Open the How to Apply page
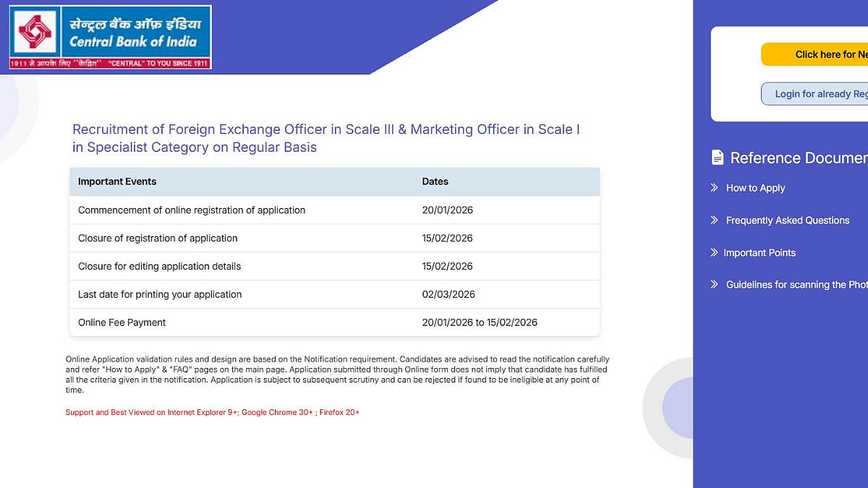Viewport: 868px width, 488px height. 755,188
